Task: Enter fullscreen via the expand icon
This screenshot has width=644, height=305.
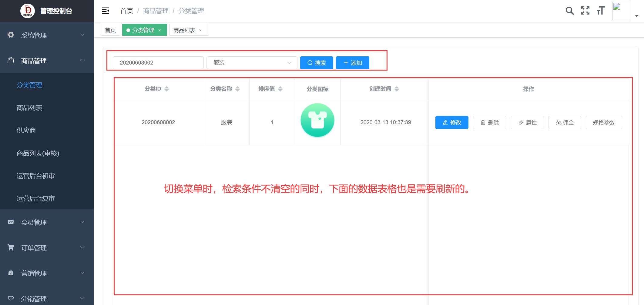Action: pyautogui.click(x=585, y=11)
